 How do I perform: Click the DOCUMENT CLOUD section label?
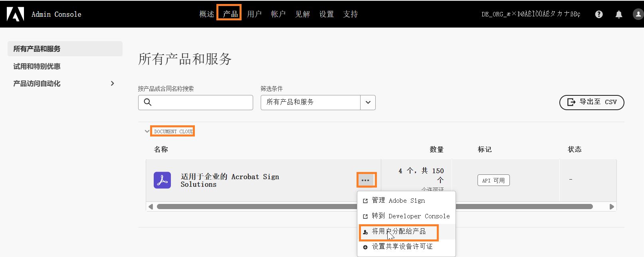(173, 131)
